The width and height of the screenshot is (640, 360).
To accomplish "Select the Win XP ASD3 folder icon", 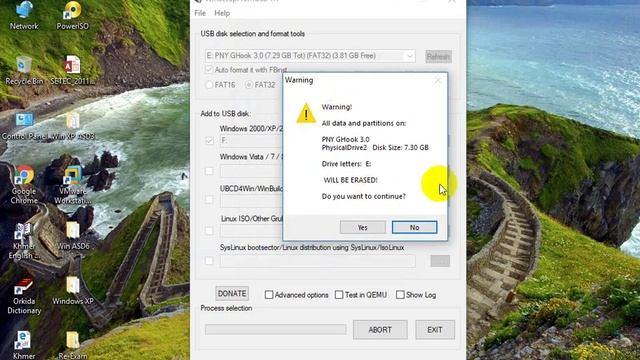I will click(x=73, y=126).
